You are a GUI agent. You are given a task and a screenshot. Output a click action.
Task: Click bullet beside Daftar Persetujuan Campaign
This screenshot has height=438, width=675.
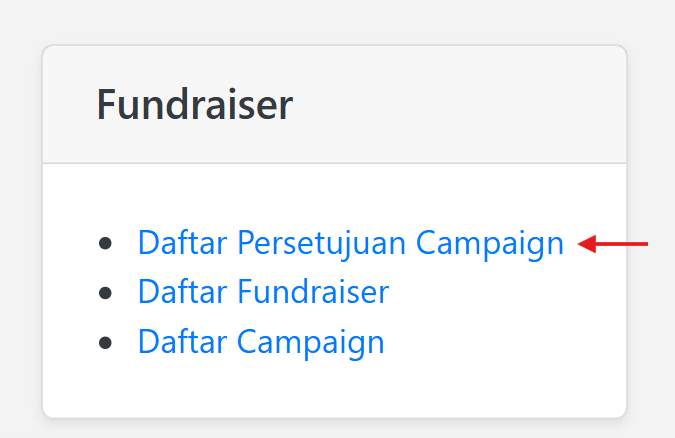[106, 243]
